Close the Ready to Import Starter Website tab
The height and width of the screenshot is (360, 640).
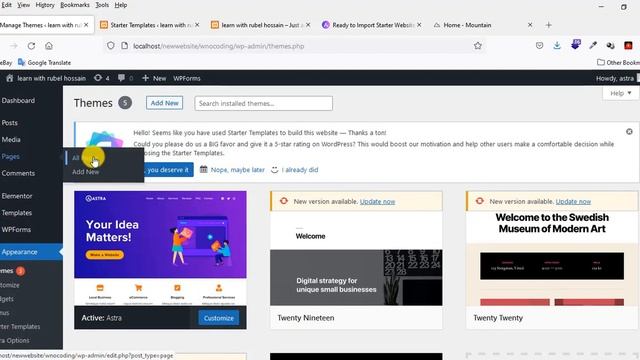click(x=419, y=25)
